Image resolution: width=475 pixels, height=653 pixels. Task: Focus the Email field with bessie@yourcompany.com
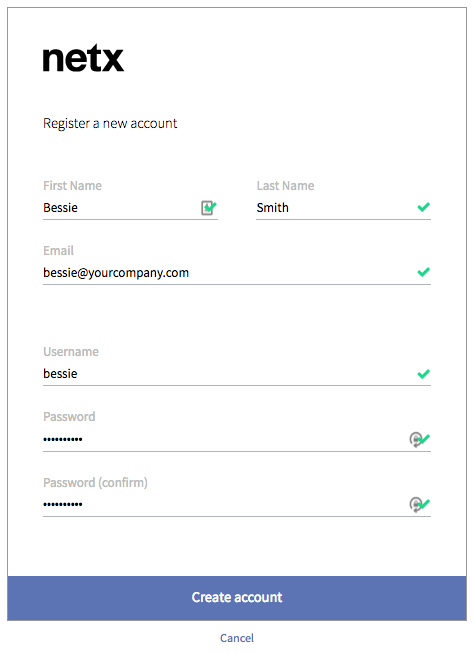[237, 273]
